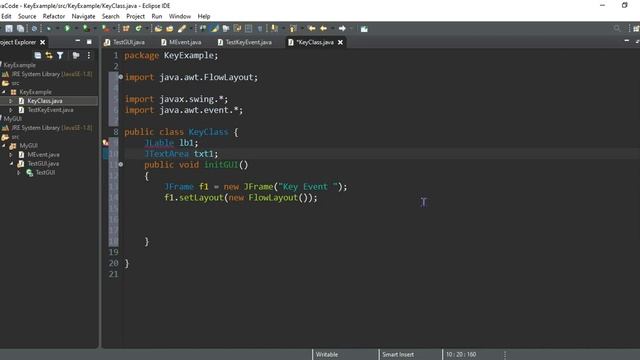Maximize the Project Explorer view

[89, 42]
